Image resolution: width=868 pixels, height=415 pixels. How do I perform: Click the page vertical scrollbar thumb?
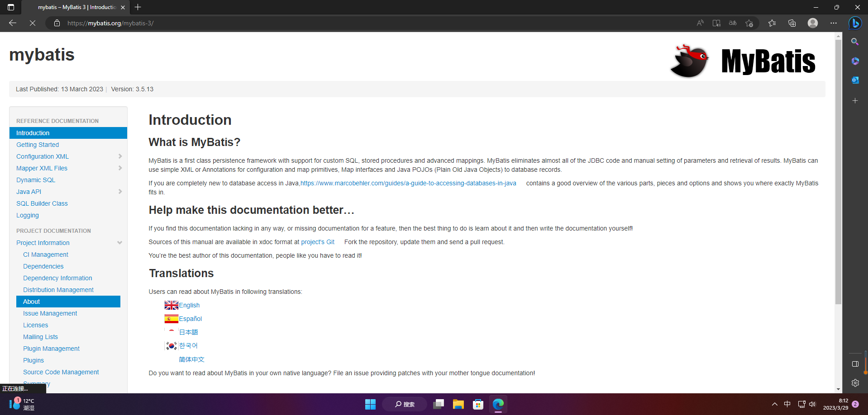coord(839,172)
